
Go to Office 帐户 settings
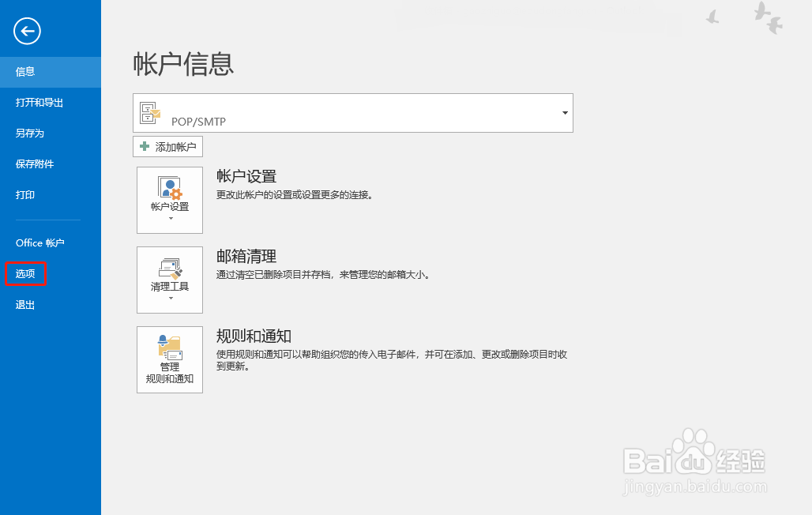coord(39,242)
